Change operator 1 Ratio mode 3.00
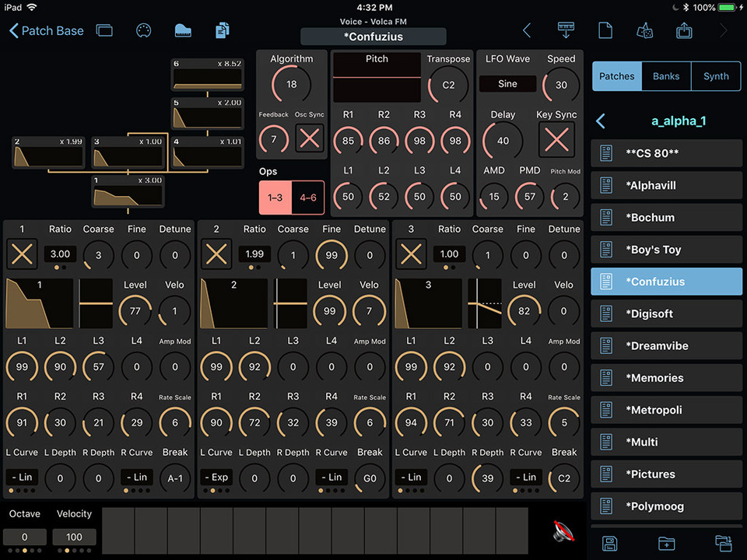This screenshot has height=560, width=747. click(x=60, y=254)
